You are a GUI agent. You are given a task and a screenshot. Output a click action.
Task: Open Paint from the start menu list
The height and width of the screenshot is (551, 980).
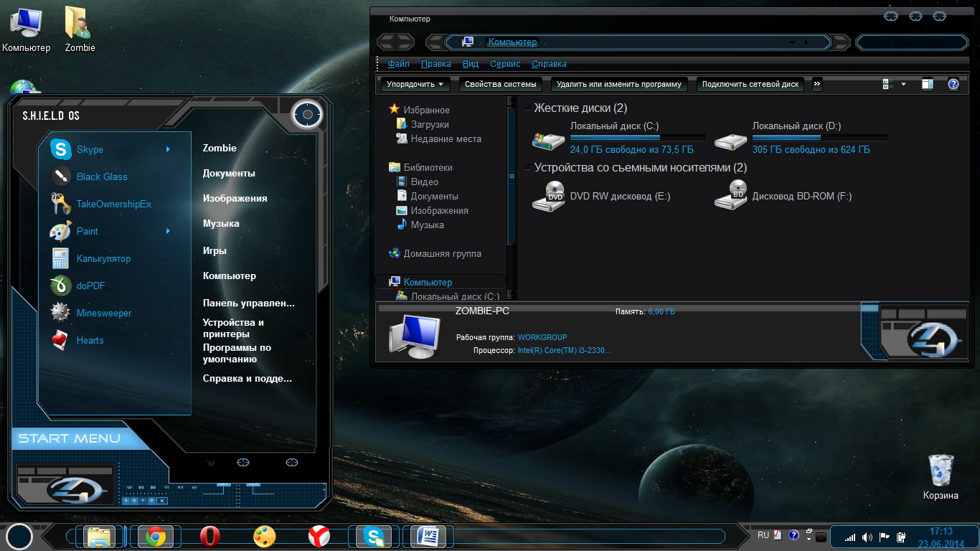pos(88,231)
